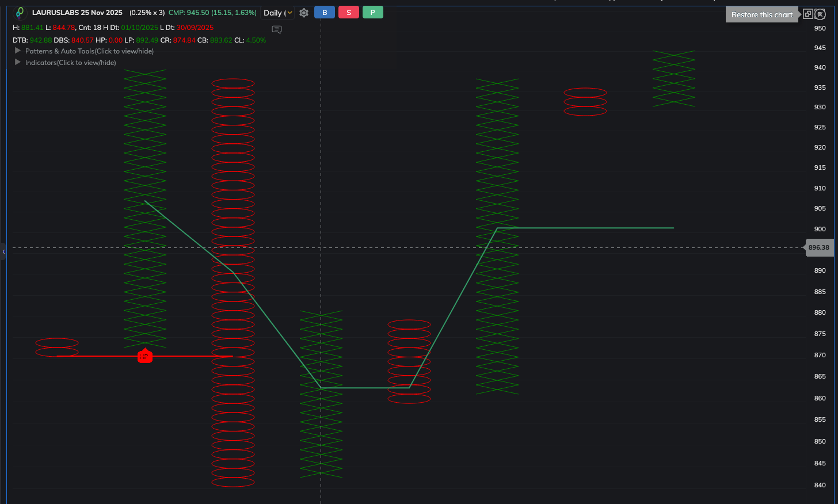This screenshot has height=504, width=838.
Task: Click the 896.38 price label on axis
Action: point(818,247)
